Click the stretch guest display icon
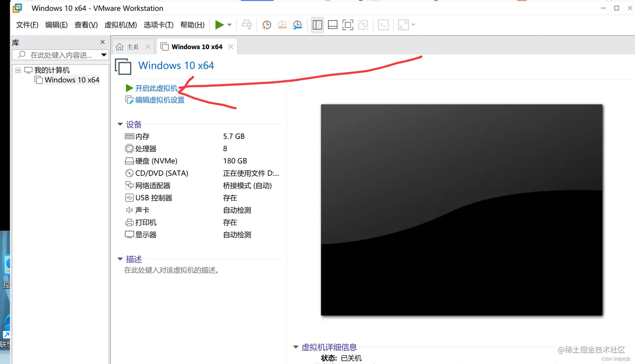 [403, 25]
